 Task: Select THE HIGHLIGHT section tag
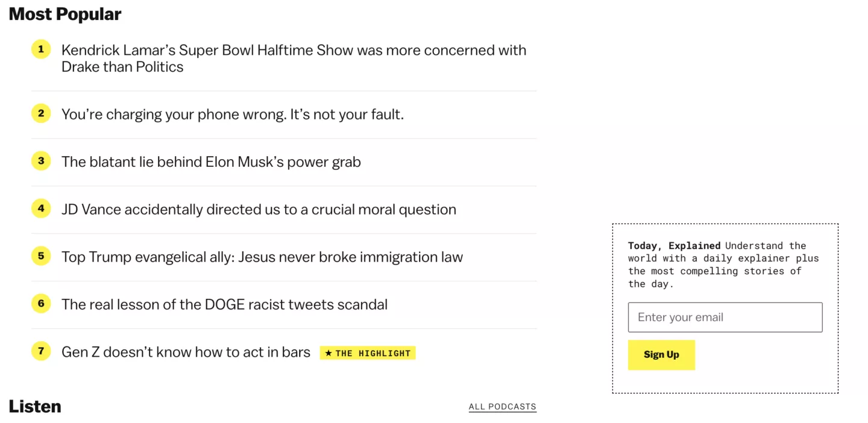coord(368,353)
